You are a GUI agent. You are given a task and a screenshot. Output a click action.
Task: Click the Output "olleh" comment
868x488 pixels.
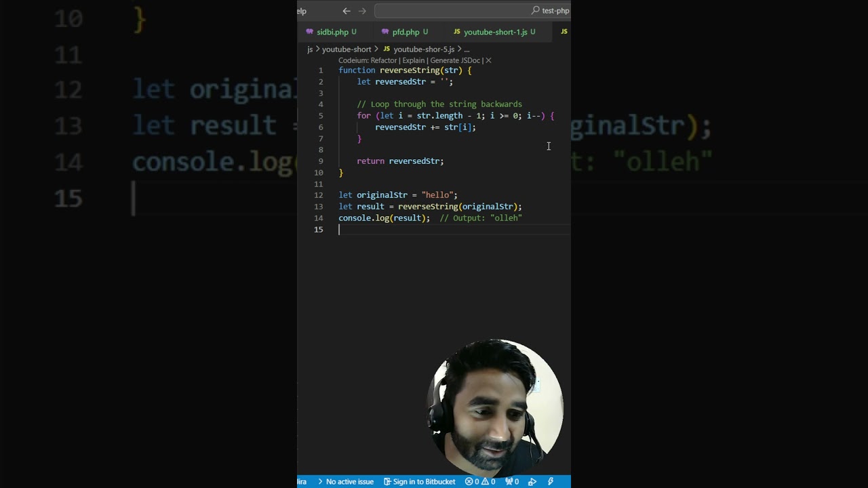click(x=481, y=218)
